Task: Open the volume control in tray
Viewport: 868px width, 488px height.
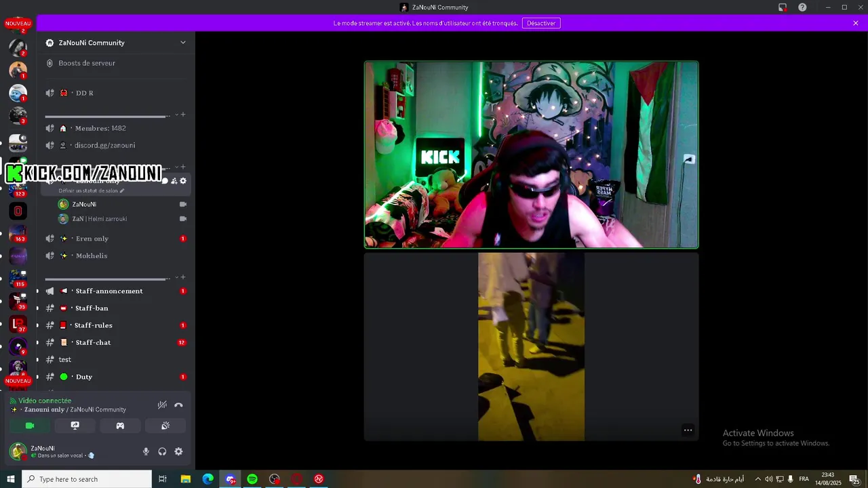Action: click(x=768, y=479)
